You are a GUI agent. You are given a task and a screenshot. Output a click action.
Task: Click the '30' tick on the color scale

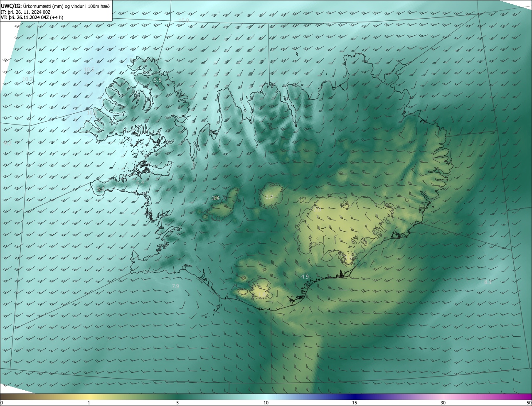443,403
